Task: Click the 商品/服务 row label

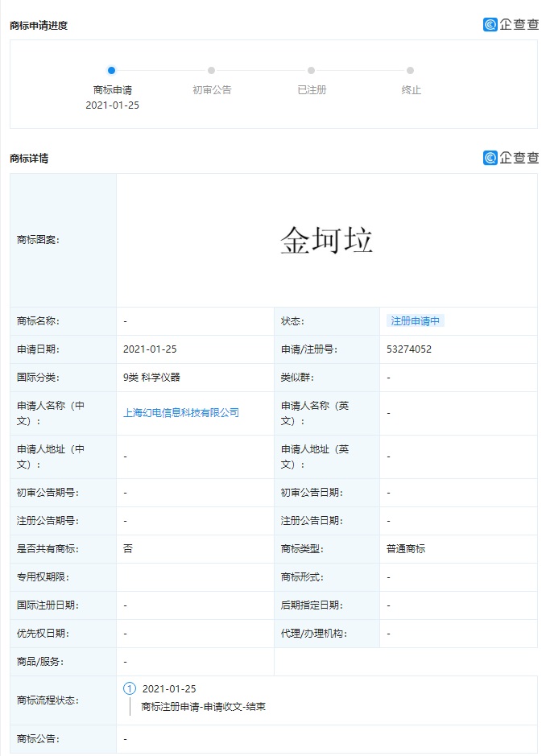Action: (x=40, y=662)
